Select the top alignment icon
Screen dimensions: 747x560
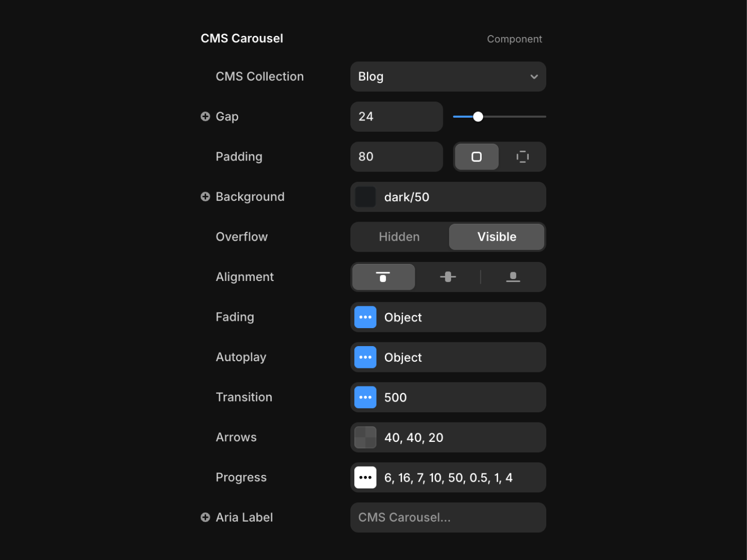click(383, 277)
